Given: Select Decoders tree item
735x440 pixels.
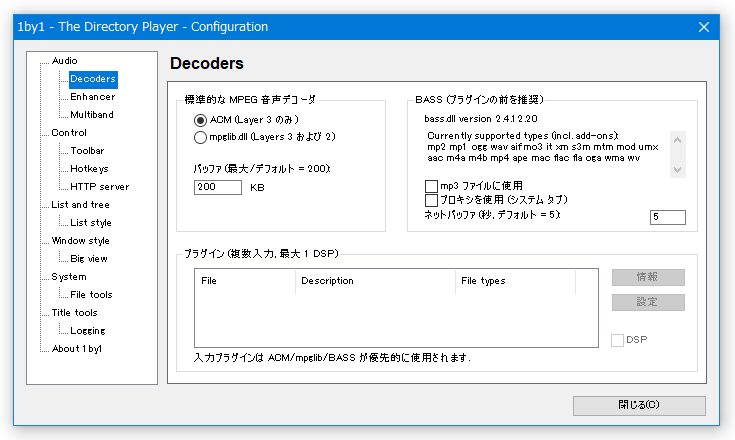Looking at the screenshot, I should (93, 79).
